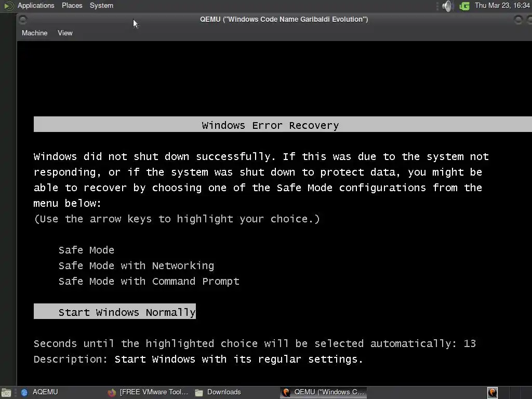532x399 pixels.
Task: Choose Start Windows Normally
Action: [115, 312]
